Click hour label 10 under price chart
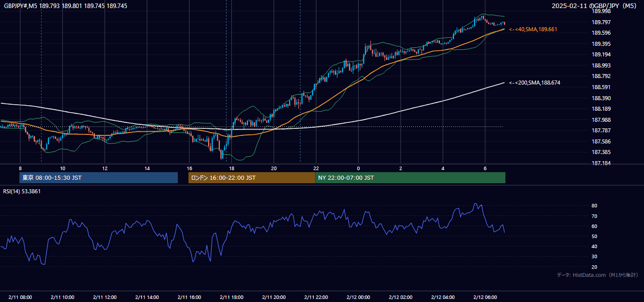The width and height of the screenshot is (644, 302). pyautogui.click(x=62, y=168)
